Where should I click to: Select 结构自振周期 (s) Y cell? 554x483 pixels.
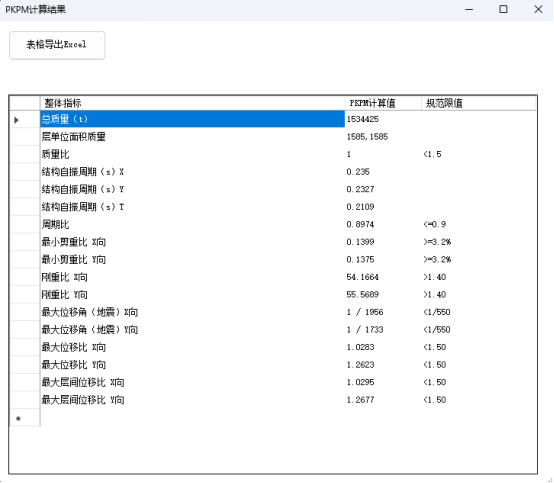pos(193,189)
